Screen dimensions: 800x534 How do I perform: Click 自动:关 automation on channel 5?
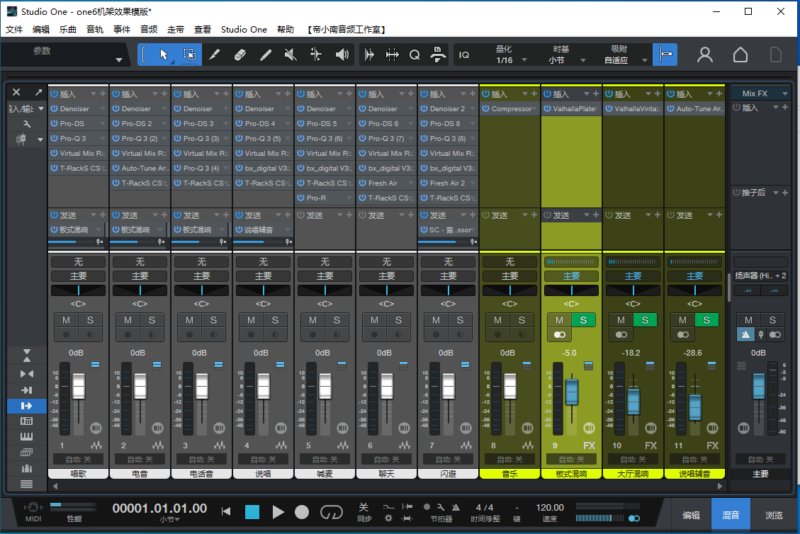[x=325, y=460]
